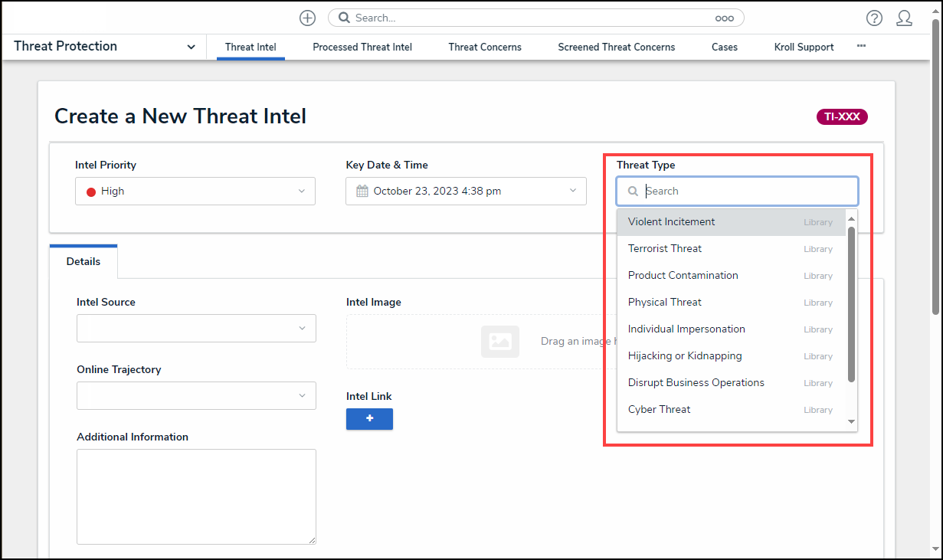The width and height of the screenshot is (943, 560).
Task: Select Individual Impersonation option
Action: tap(732, 329)
